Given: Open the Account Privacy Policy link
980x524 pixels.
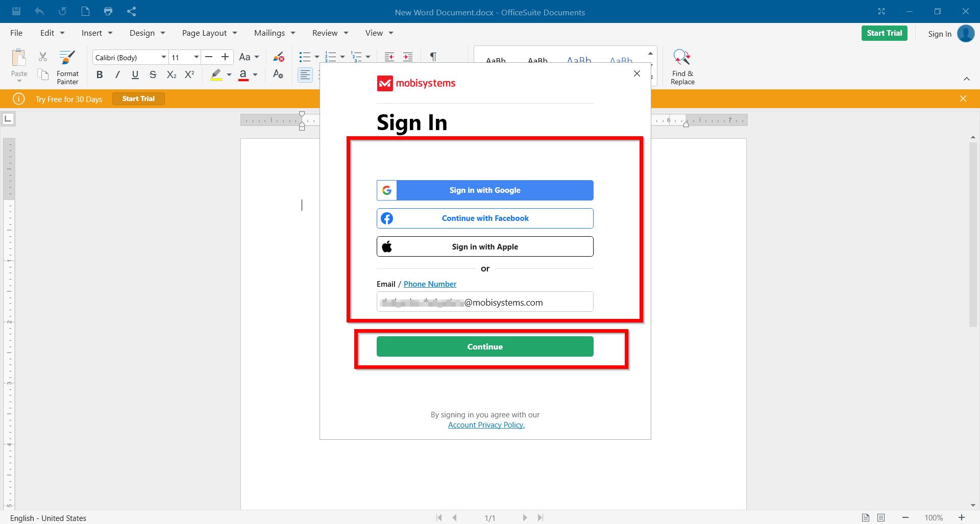Looking at the screenshot, I should click(486, 425).
